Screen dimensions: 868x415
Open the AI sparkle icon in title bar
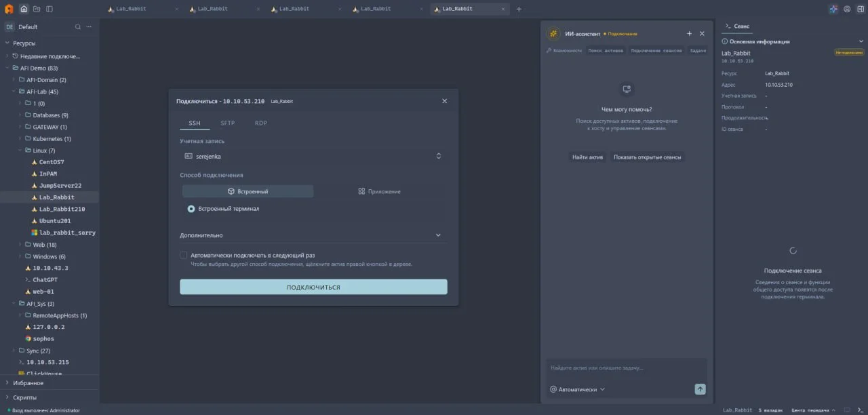pos(833,9)
